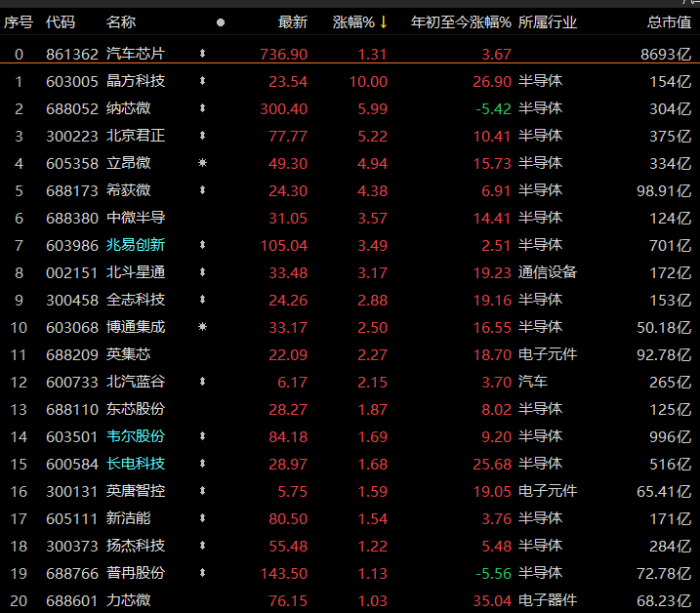This screenshot has width=700, height=613.
Task: Click stock code 688052
Action: (72, 108)
